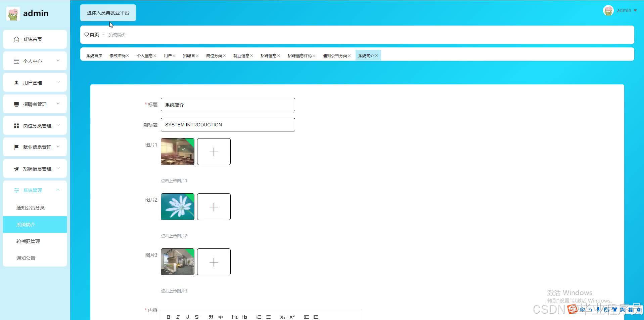Viewport: 644px width, 320px height.
Task: Select the 图片1 classroom thumbnail
Action: coord(178,152)
